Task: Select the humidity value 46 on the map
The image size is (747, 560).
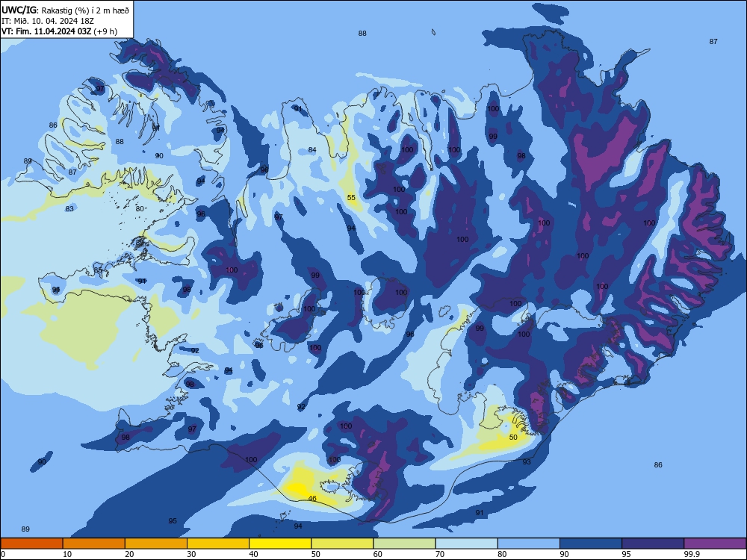Action: pos(312,499)
